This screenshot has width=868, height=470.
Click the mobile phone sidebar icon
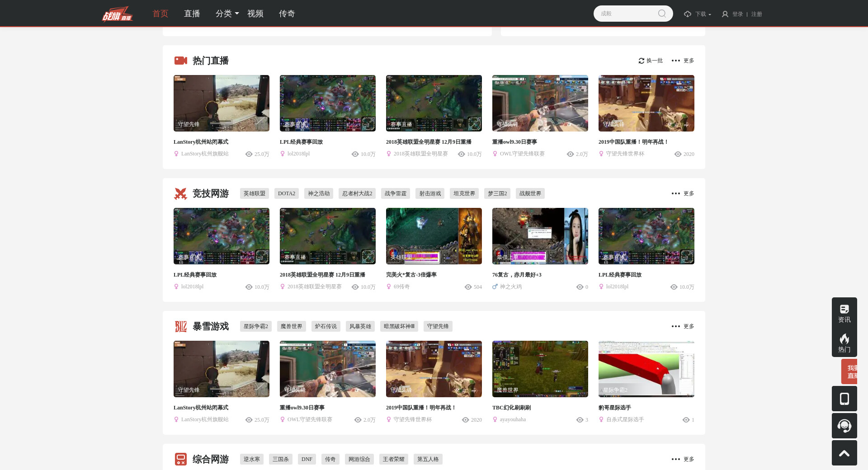point(844,399)
